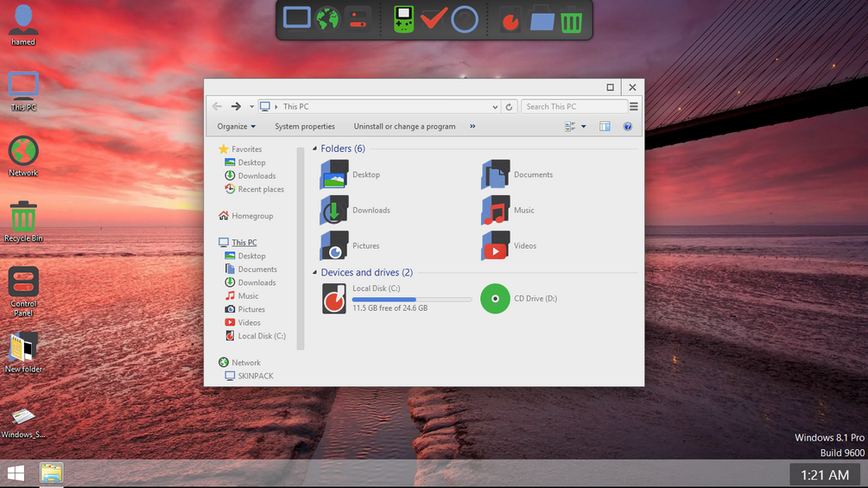Open Downloads under Favorites
868x488 pixels.
[250, 175]
